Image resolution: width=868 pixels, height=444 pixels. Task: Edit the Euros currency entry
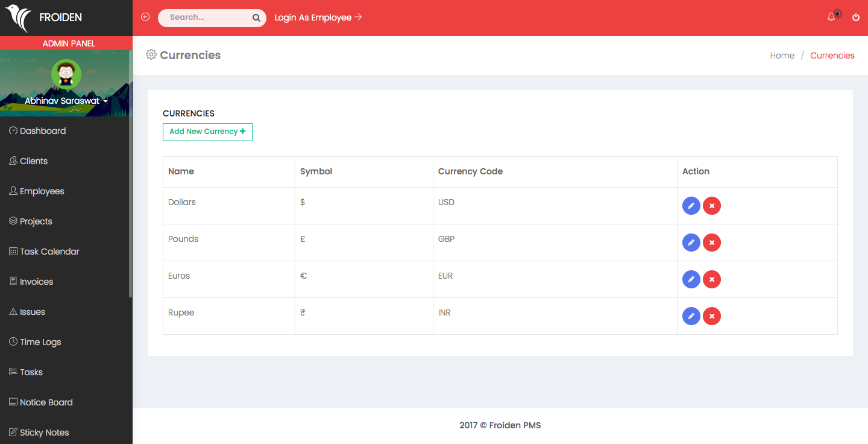tap(691, 279)
